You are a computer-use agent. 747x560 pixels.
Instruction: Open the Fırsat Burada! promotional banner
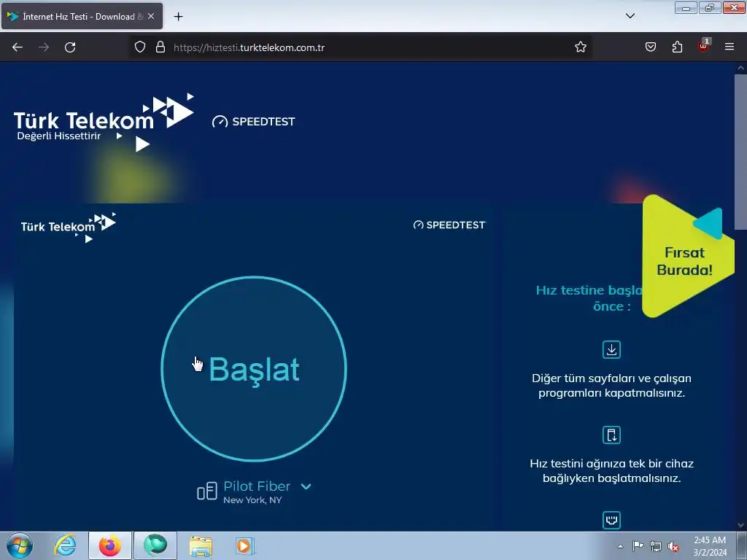pyautogui.click(x=687, y=256)
